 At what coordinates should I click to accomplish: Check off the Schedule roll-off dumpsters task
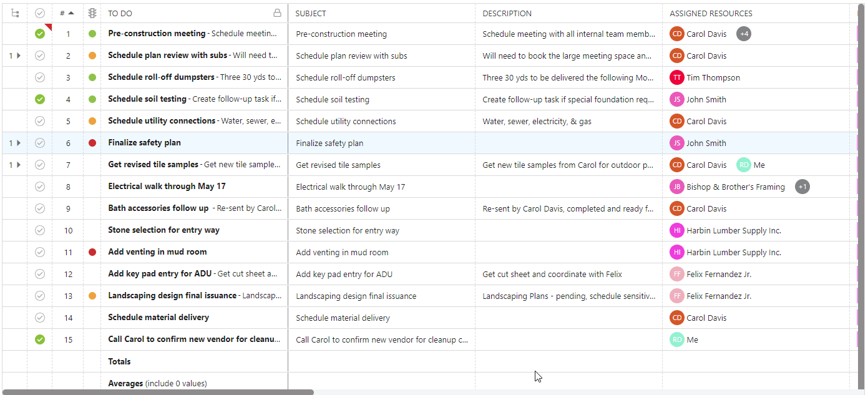click(39, 77)
